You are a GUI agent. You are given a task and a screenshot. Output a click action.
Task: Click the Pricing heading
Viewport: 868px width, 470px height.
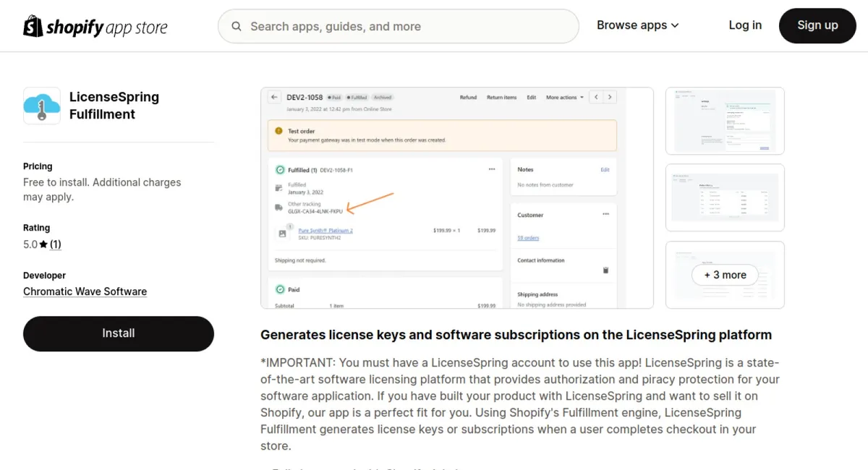point(38,166)
